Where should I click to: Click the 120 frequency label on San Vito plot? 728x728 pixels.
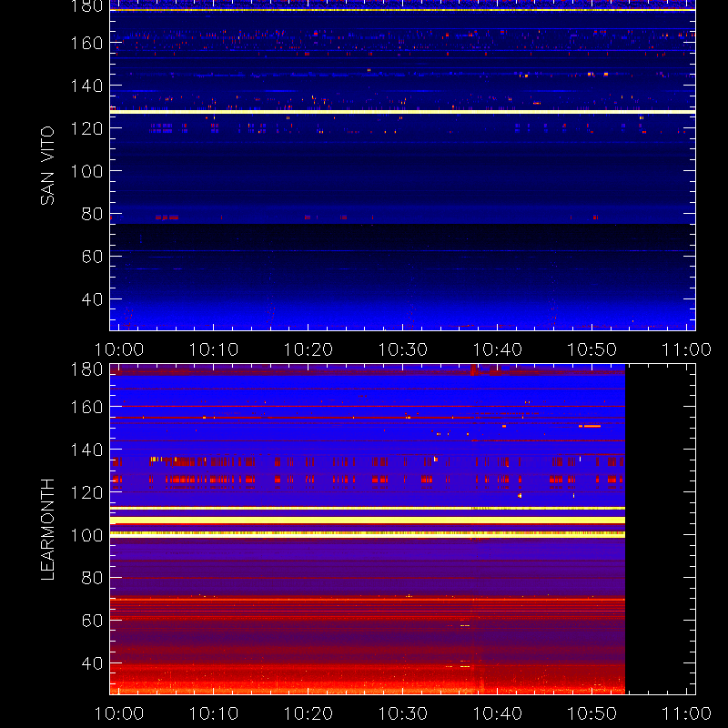86,128
